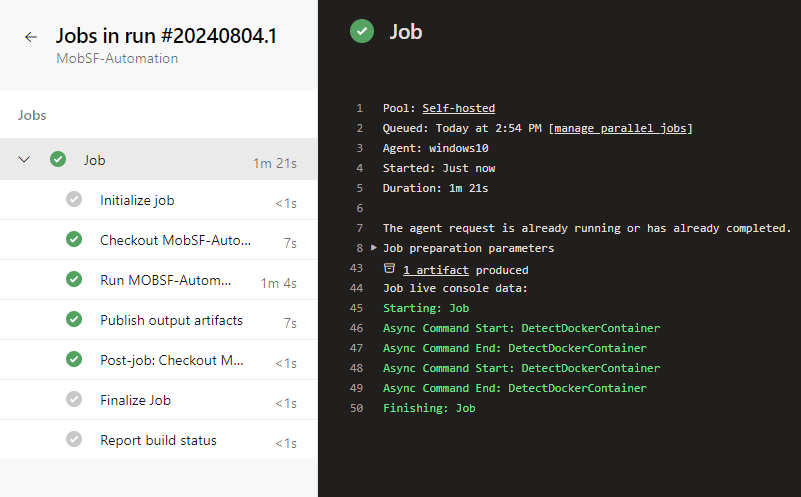Open the Run MOBSF-Autom... step
The height and width of the screenshot is (497, 801).
click(x=158, y=279)
